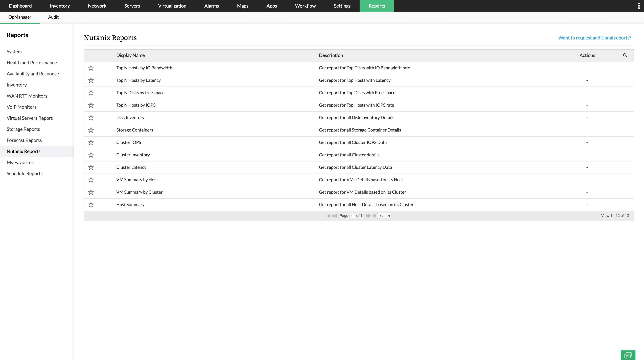Switch to the Audit tab
Image resolution: width=644 pixels, height=360 pixels.
click(53, 17)
